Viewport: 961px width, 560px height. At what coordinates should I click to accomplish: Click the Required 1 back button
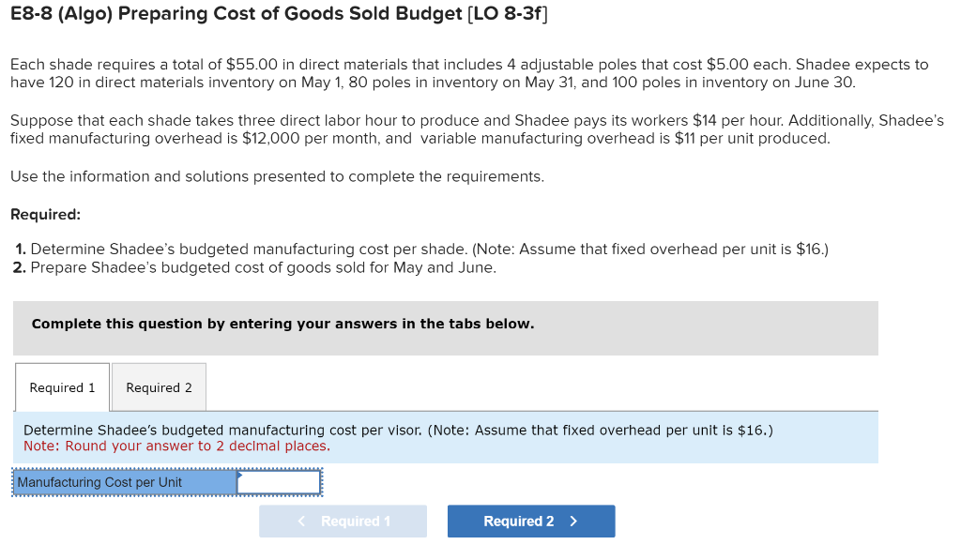[343, 521]
